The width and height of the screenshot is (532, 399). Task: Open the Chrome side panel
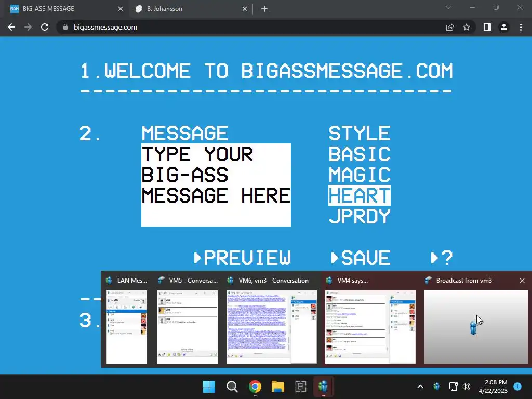(x=487, y=27)
